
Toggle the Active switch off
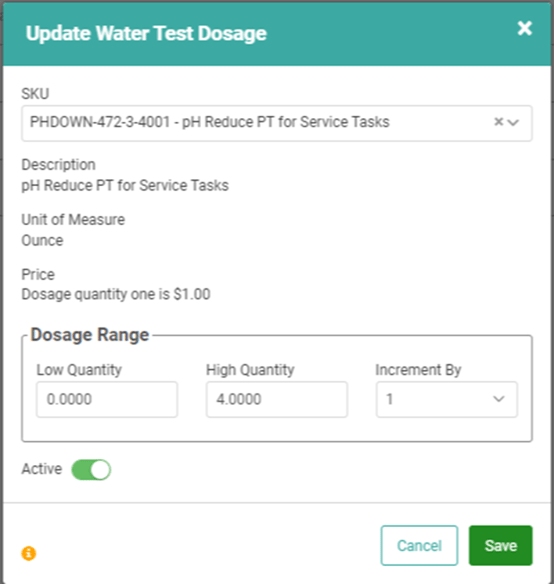[91, 470]
